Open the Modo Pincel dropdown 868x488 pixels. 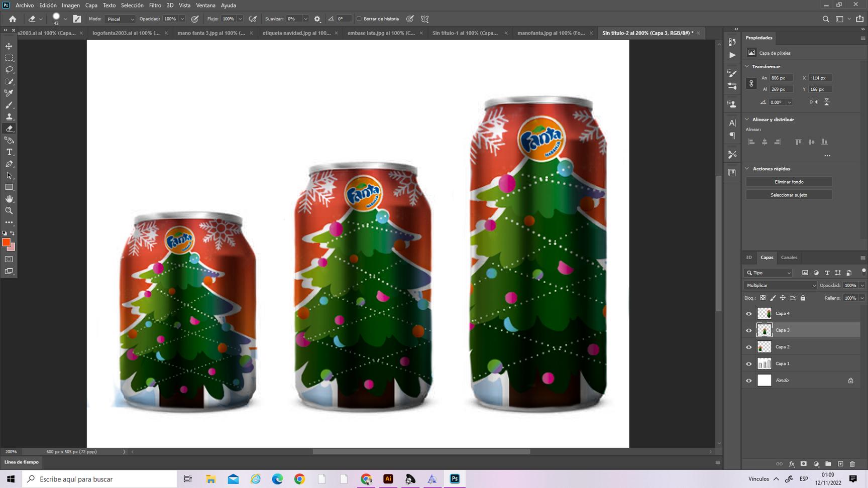pos(120,19)
